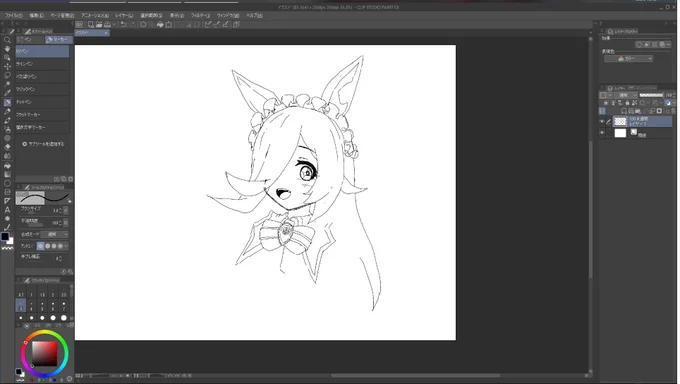Choose second anti-aliasing level circle
Viewport: 680px width, 384px height.
(47, 246)
